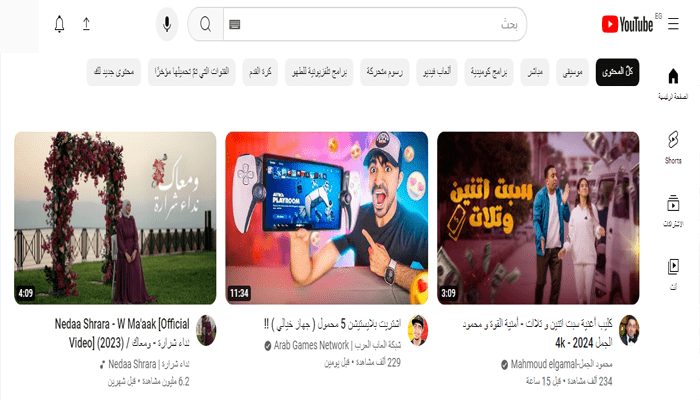Play the سبت اتنين وتلات video thumbnail
700x400 pixels.
(x=538, y=218)
